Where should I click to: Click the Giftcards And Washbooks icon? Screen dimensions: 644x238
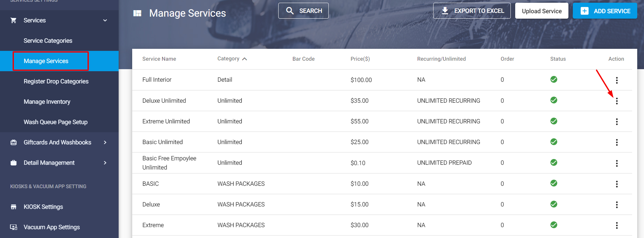(14, 142)
